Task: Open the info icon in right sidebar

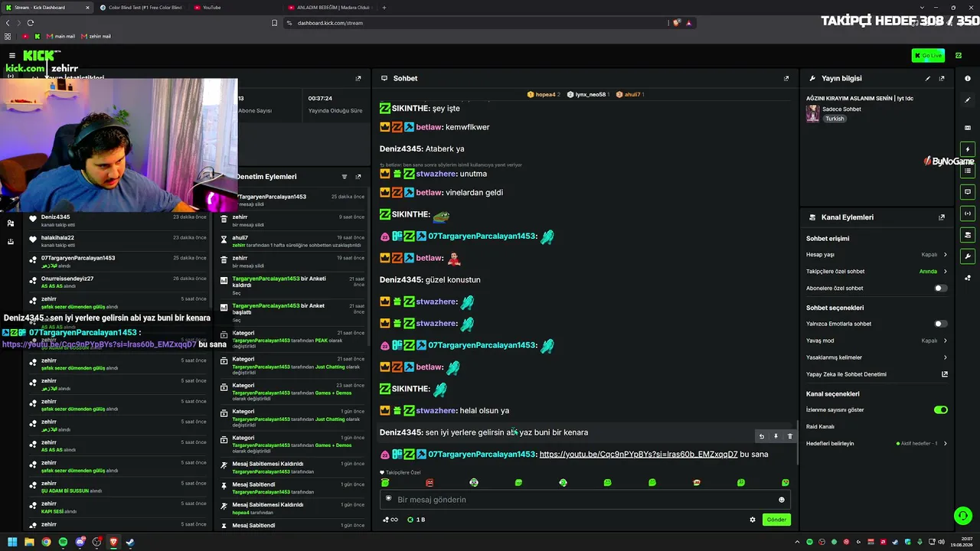Action: (968, 78)
